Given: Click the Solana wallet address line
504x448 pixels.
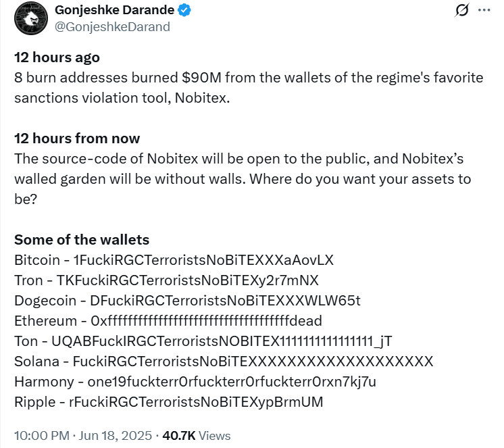Looking at the screenshot, I should click(223, 362).
